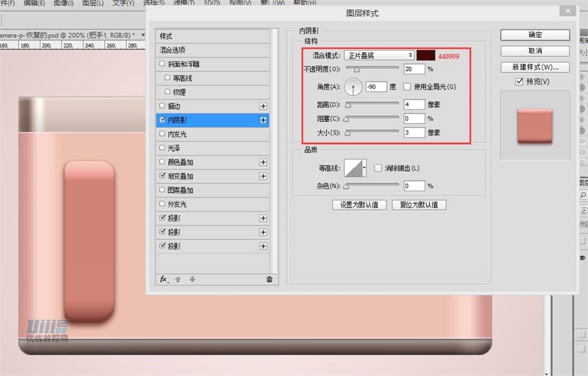Open the 混合模式 dropdown showing 正片叠底
The image size is (588, 376).
pos(379,55)
